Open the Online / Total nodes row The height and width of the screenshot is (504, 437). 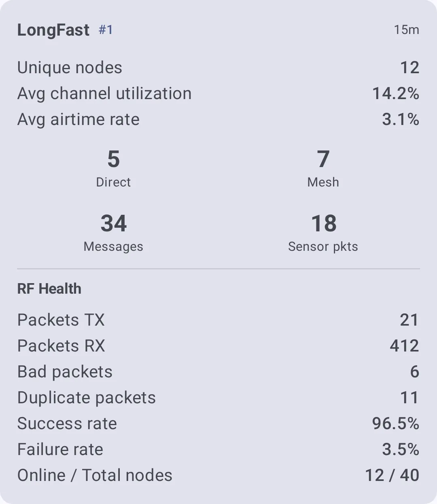click(218, 475)
